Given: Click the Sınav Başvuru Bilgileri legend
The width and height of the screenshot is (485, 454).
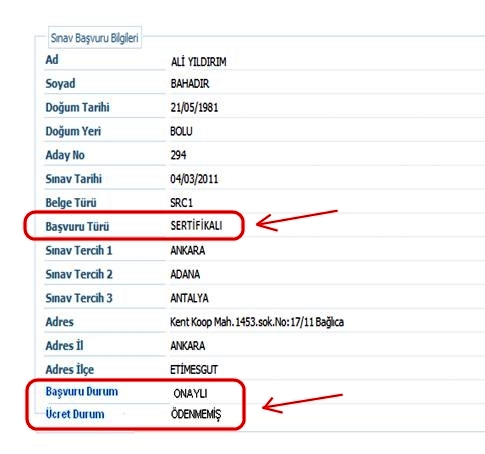Looking at the screenshot, I should tap(95, 38).
